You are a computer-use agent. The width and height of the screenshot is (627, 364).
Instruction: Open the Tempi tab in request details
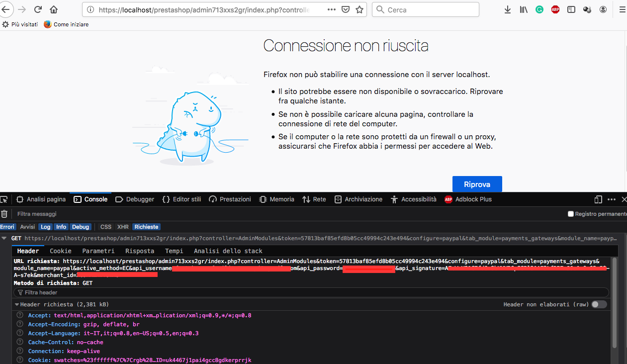(x=174, y=251)
